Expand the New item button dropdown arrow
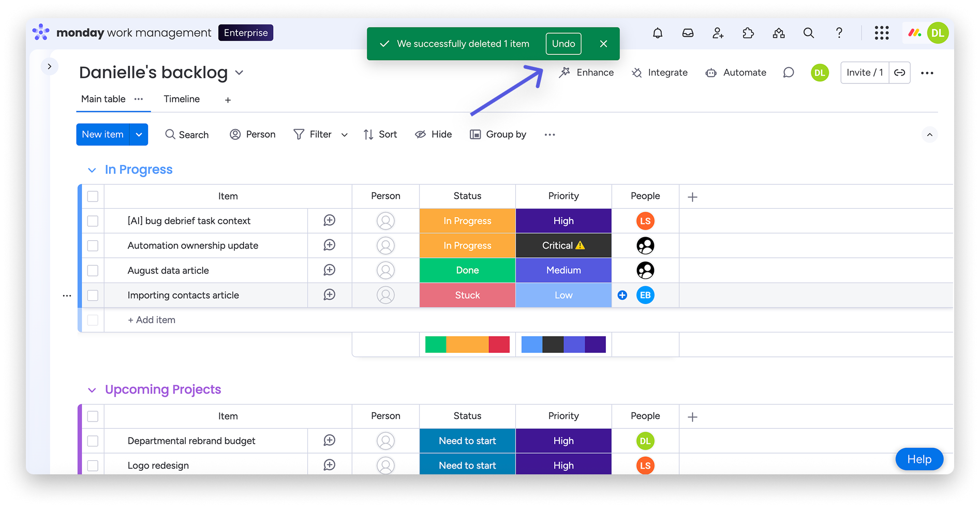This screenshot has width=980, height=508. [139, 134]
